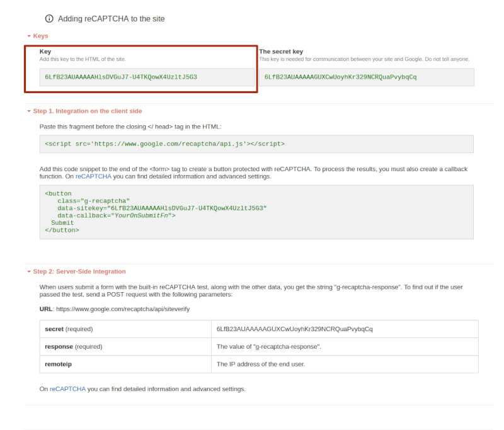Viewport: 504px width, 430px height.
Task: Open reCAPTCHA link in the Step 1 paragraph
Action: point(93,177)
